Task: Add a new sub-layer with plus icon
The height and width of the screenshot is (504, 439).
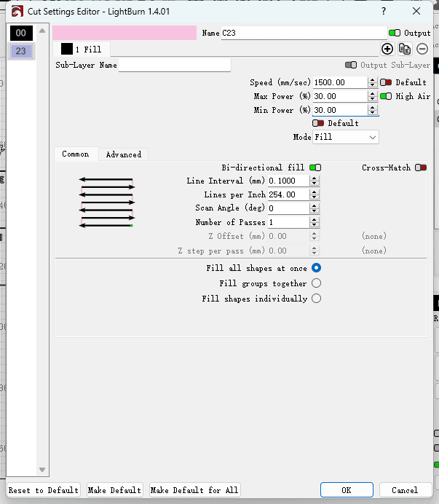Action: pyautogui.click(x=387, y=49)
